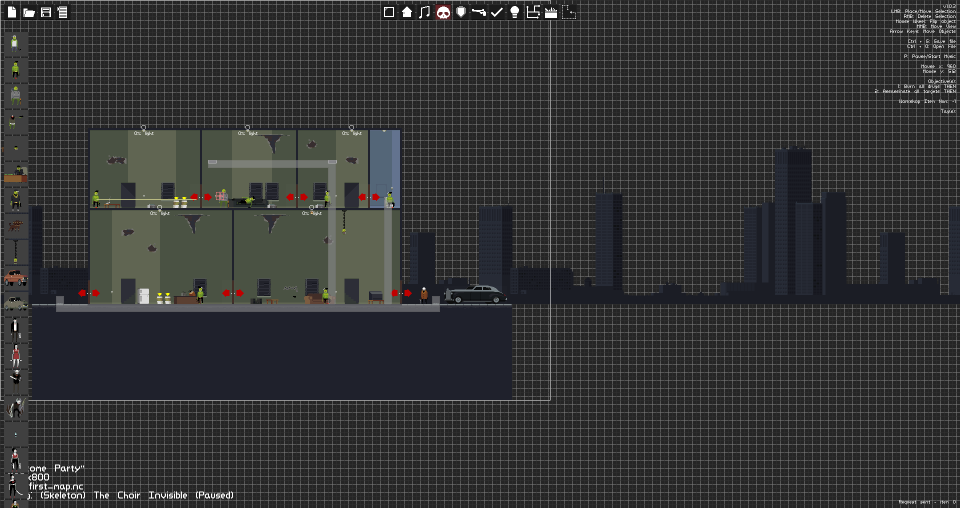Select the lower-left room light marker
Screen dimensions: 960x508
[x=160, y=211]
